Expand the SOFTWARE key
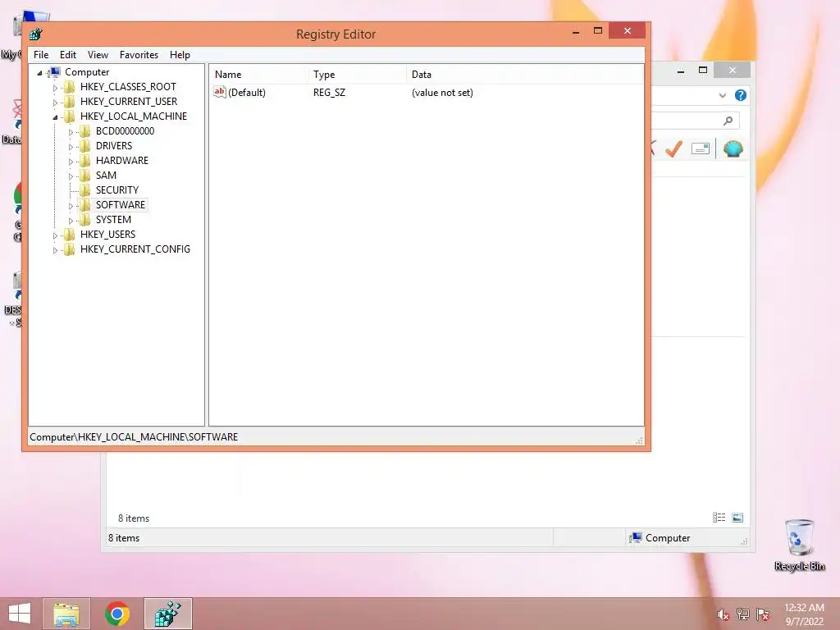Viewport: 840px width, 630px height. pos(71,206)
